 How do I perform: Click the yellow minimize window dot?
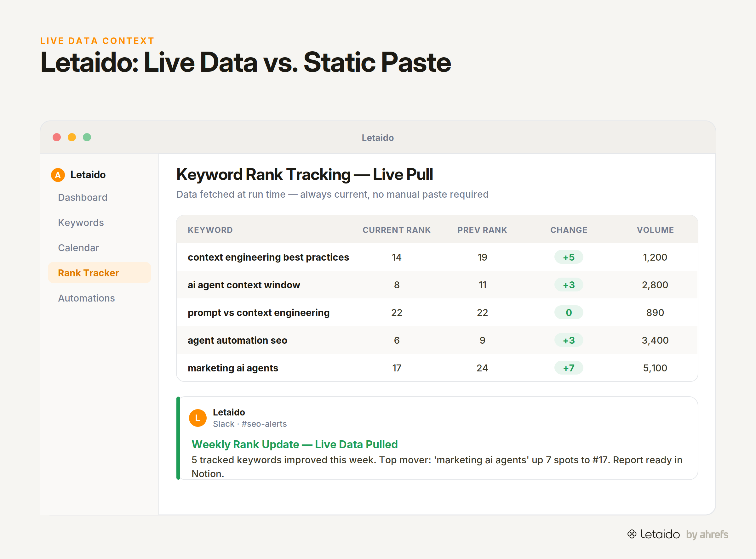point(72,137)
